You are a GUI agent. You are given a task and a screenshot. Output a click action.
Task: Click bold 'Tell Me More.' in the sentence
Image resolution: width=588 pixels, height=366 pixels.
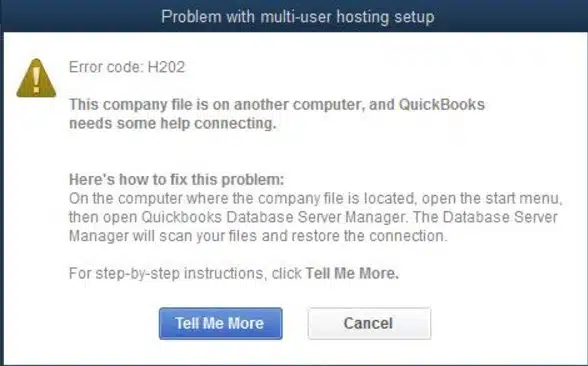pos(352,273)
